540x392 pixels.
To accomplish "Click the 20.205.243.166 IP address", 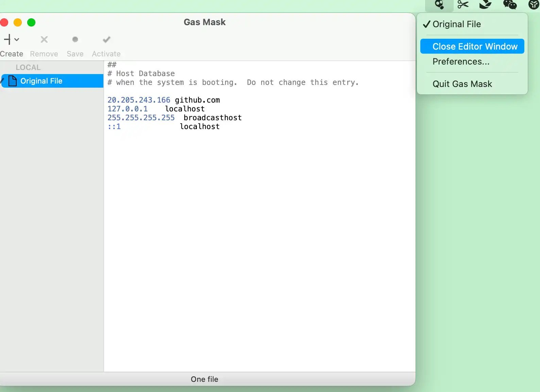I will 139,100.
